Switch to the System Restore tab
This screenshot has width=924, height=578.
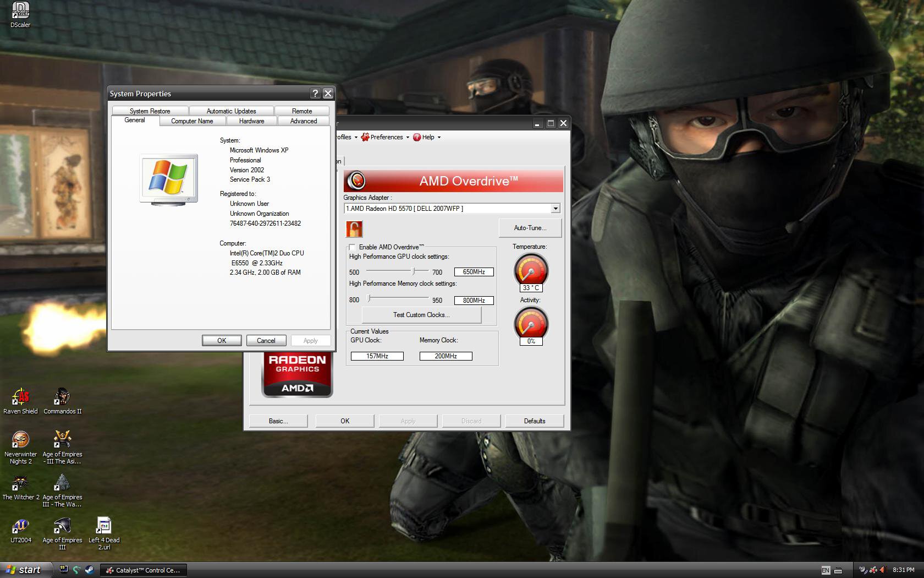(x=150, y=111)
